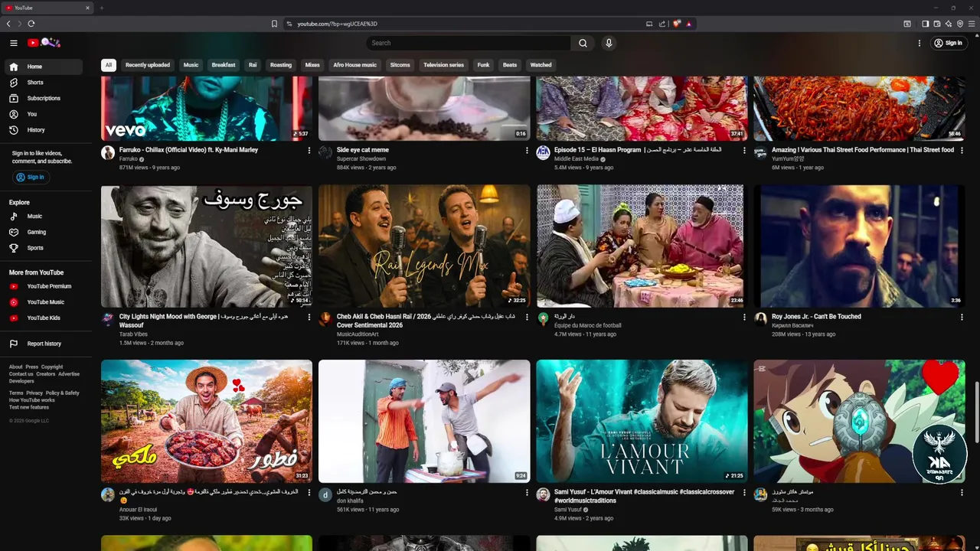Filter by Afro House music chip

(354, 65)
